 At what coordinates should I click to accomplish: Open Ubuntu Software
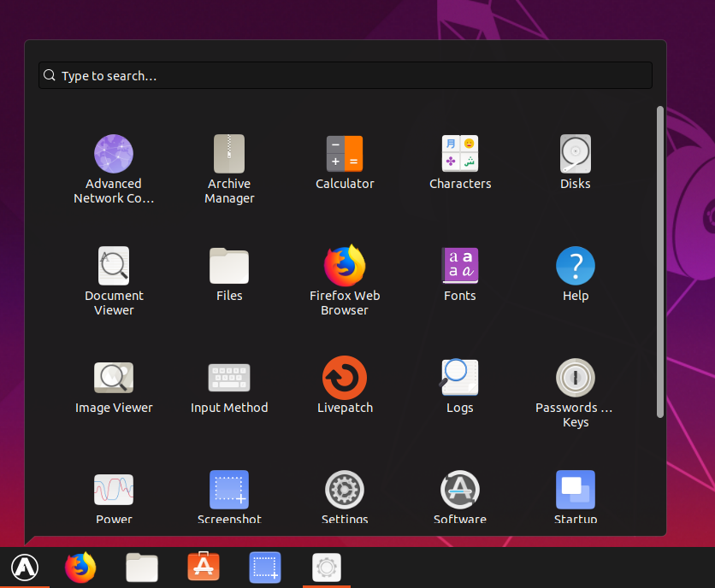coord(460,489)
